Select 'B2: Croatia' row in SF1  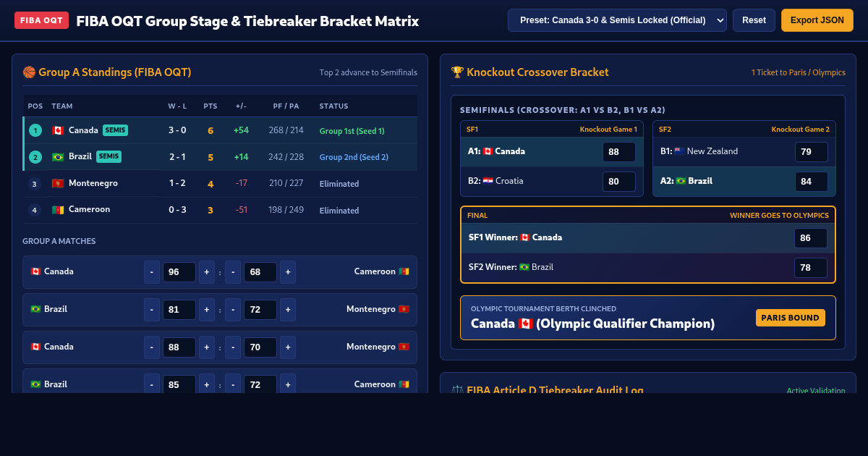552,182
